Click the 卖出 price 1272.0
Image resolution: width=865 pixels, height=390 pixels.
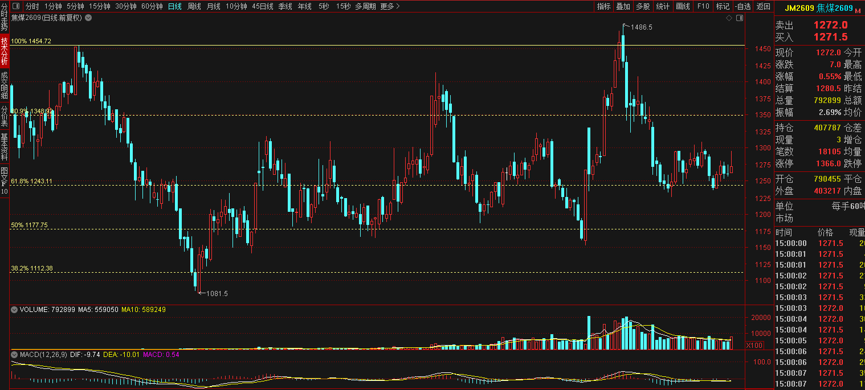(x=831, y=25)
